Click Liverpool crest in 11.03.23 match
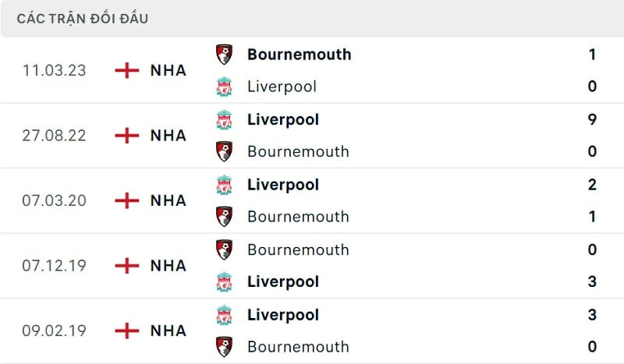Image resolution: width=624 pixels, height=364 pixels. (224, 87)
